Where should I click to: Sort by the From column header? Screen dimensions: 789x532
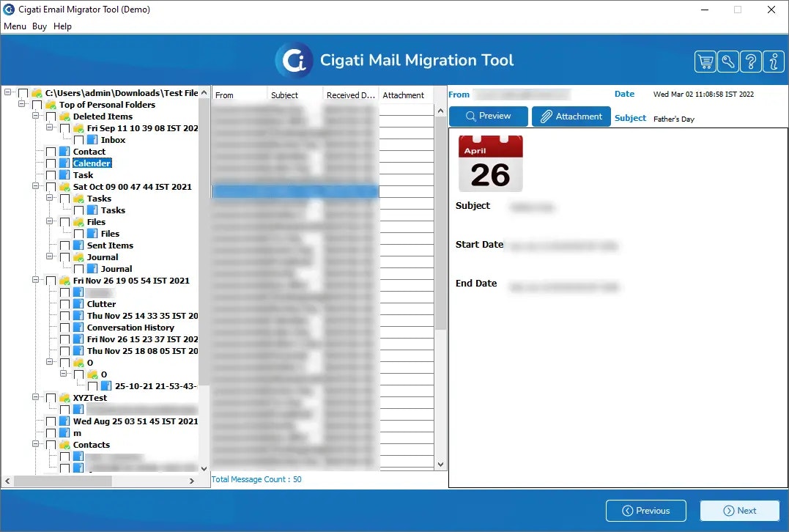239,95
